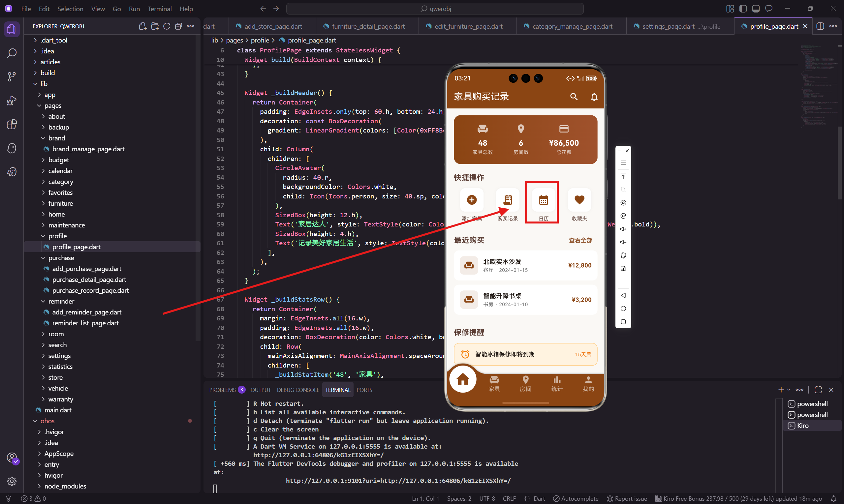The width and height of the screenshot is (844, 504).
Task: Open the new terminal launch profile dropdown
Action: pyautogui.click(x=789, y=390)
